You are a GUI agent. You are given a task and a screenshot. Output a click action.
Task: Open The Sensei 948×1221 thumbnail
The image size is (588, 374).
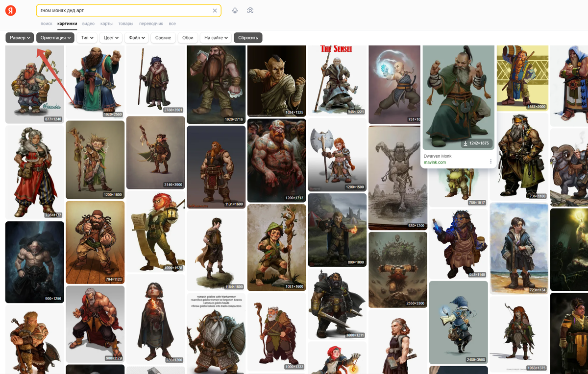tap(337, 80)
